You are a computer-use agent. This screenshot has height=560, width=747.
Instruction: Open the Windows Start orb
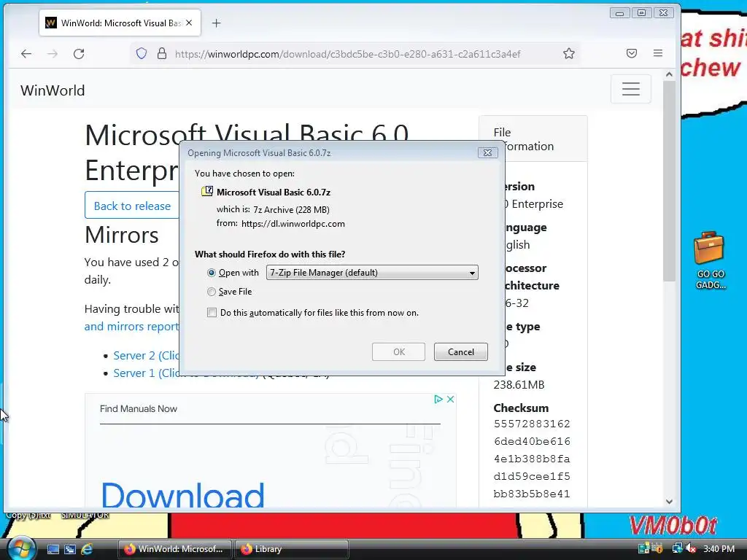pos(21,548)
